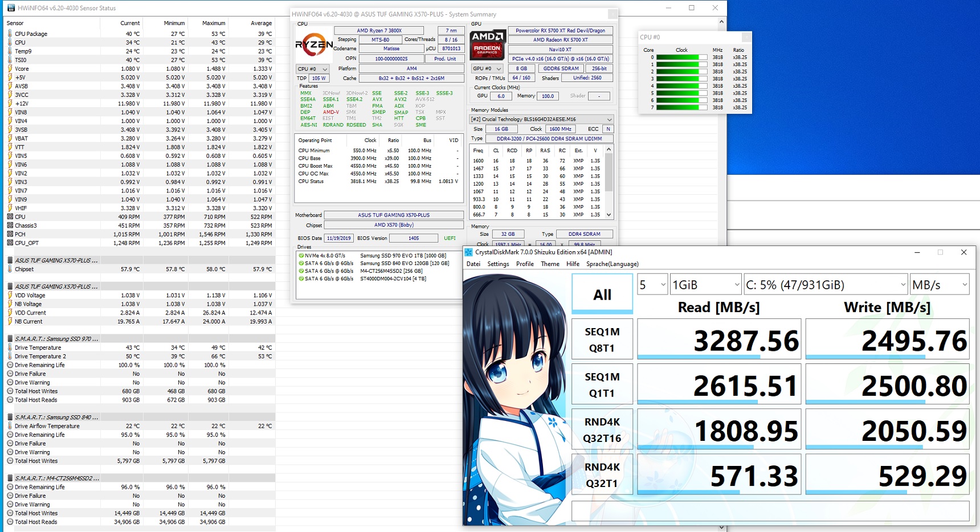Start the SEQ1M Q8T1 test

[602, 339]
